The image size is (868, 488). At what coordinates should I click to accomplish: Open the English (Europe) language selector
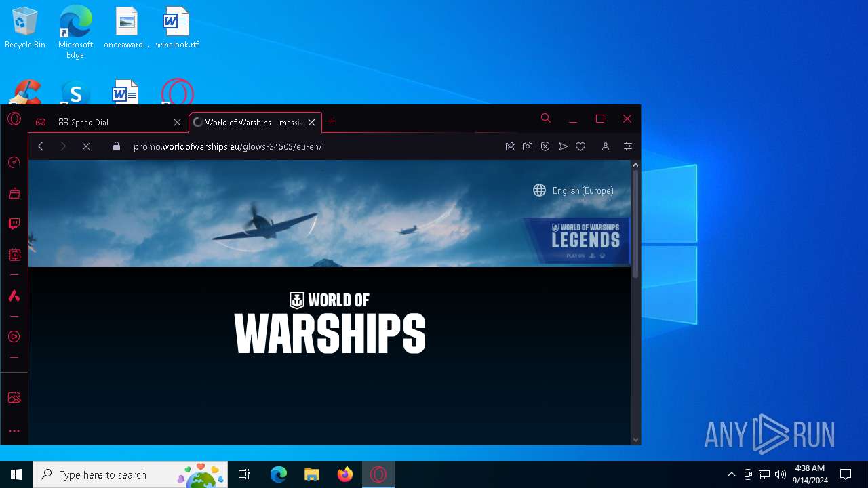pos(574,190)
